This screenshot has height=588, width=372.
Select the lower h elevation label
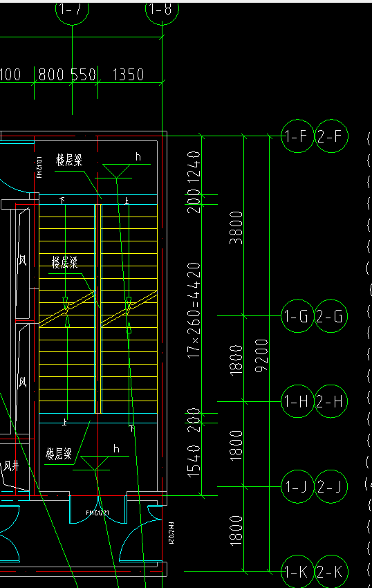(x=116, y=448)
